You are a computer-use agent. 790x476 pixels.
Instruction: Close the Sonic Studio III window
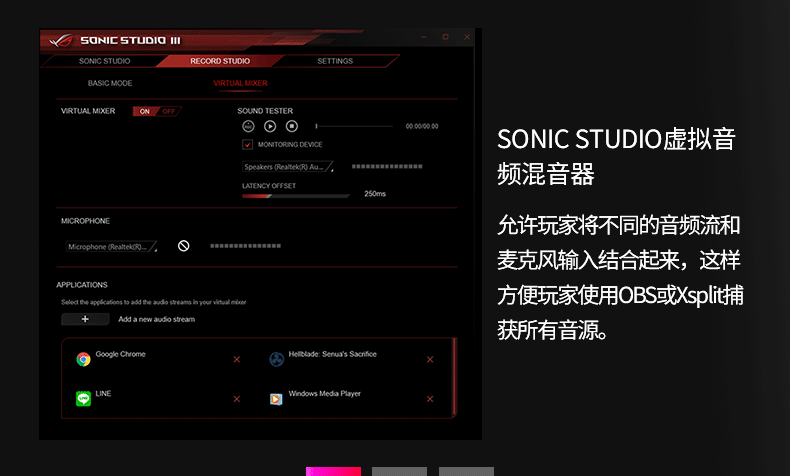point(467,37)
